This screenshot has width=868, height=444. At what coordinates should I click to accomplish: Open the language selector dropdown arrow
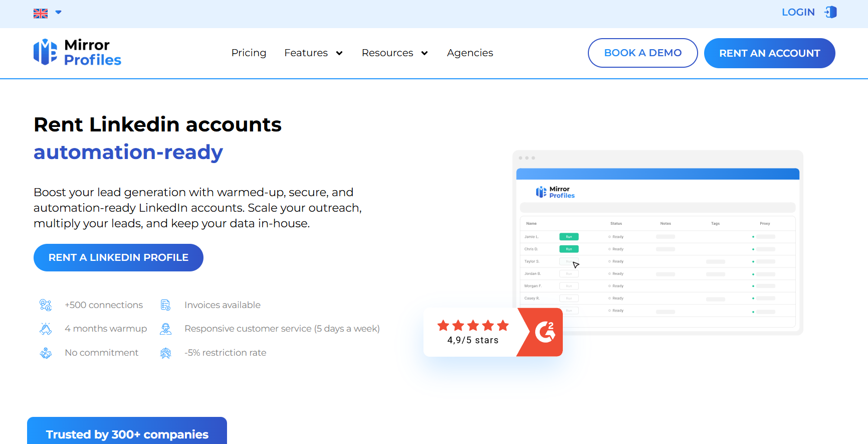(59, 13)
